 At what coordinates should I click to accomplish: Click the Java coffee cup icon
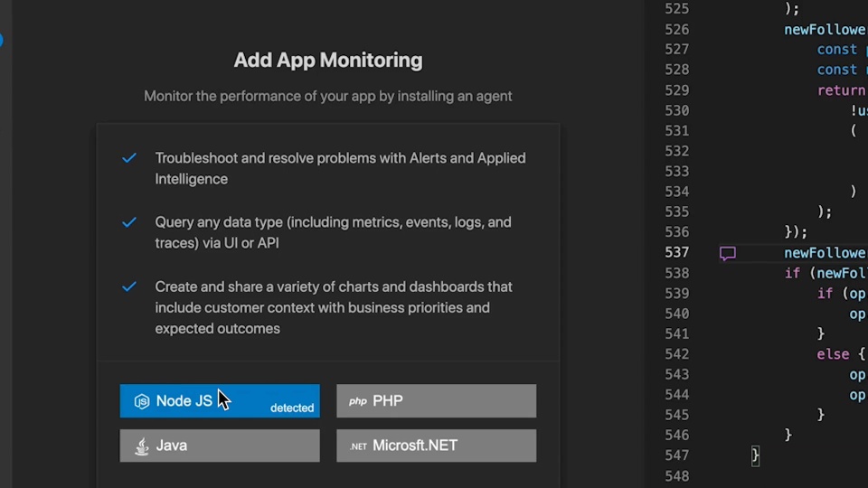[142, 446]
